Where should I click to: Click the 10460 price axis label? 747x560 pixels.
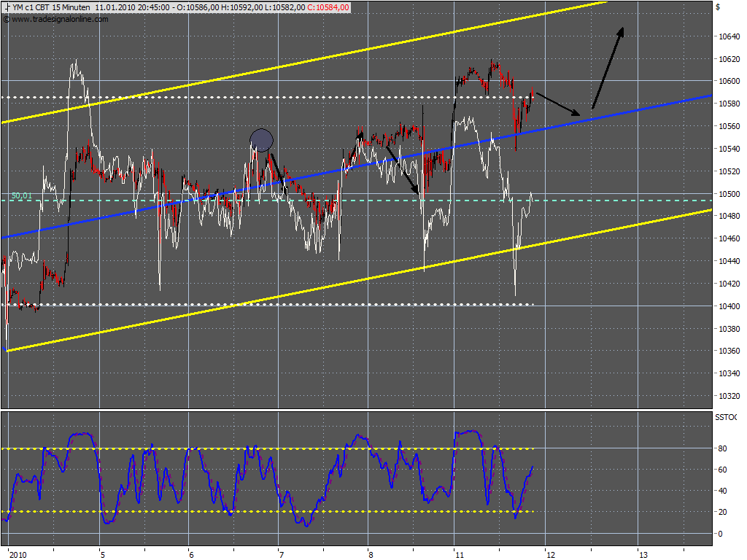coord(729,238)
